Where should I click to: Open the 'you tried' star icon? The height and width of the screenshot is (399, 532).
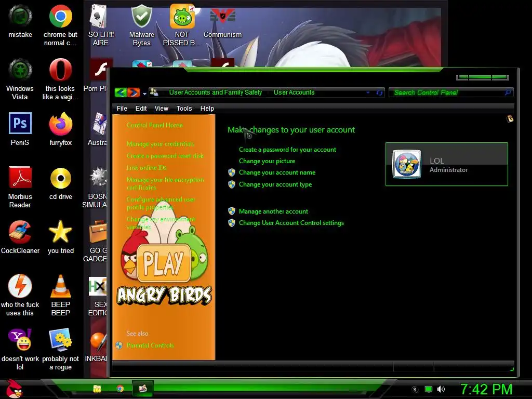tap(60, 237)
